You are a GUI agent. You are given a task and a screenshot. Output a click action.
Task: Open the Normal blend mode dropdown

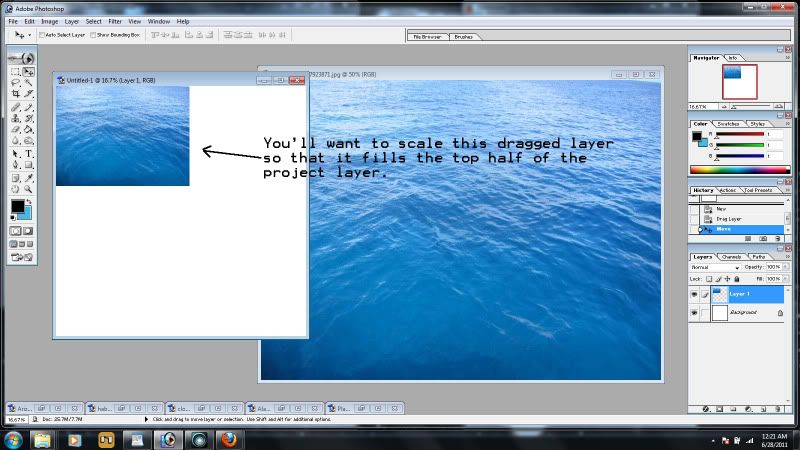715,267
